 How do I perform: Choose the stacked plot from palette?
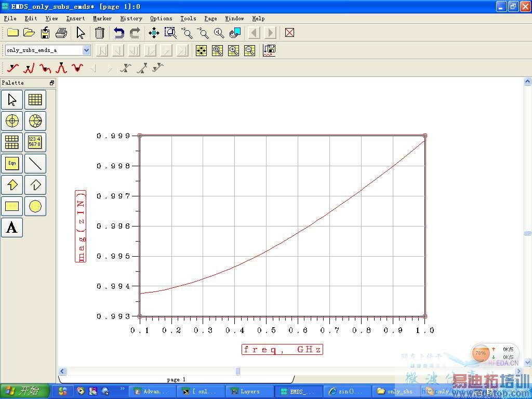[x=12, y=142]
